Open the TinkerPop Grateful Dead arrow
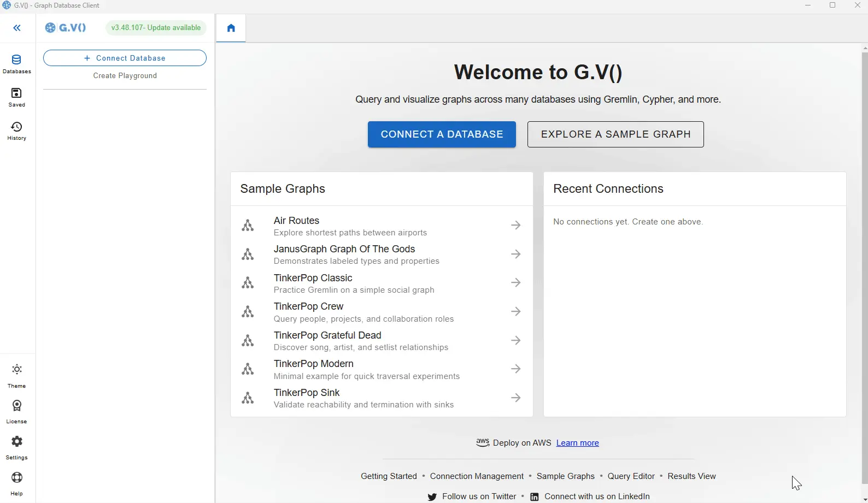The width and height of the screenshot is (868, 503). (515, 340)
